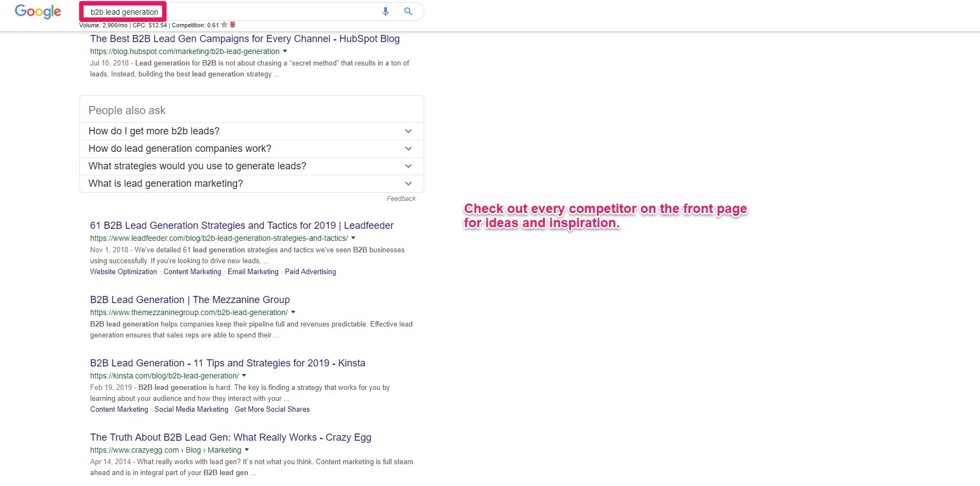Image resolution: width=980 pixels, height=486 pixels.
Task: Click the CPC: $12.54 text
Action: click(x=150, y=25)
